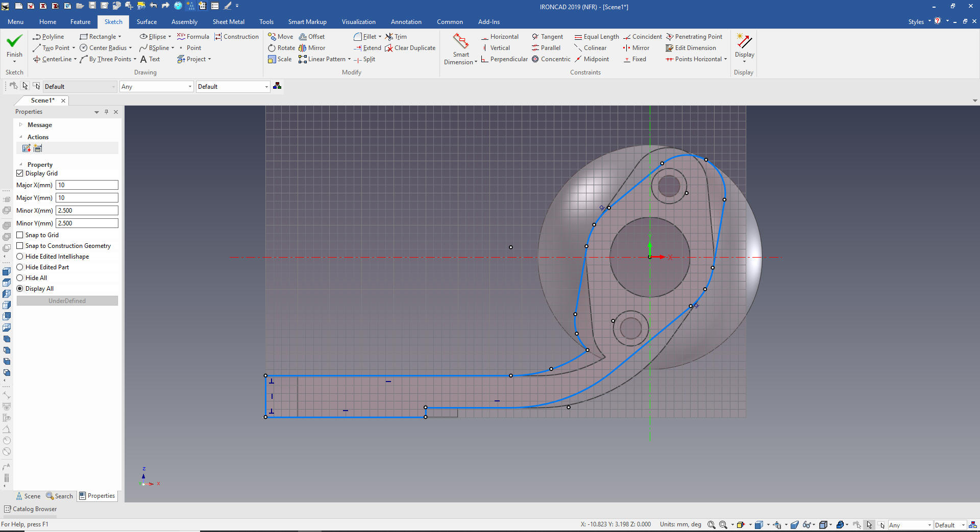Apply the Mirror modify tool

click(312, 48)
